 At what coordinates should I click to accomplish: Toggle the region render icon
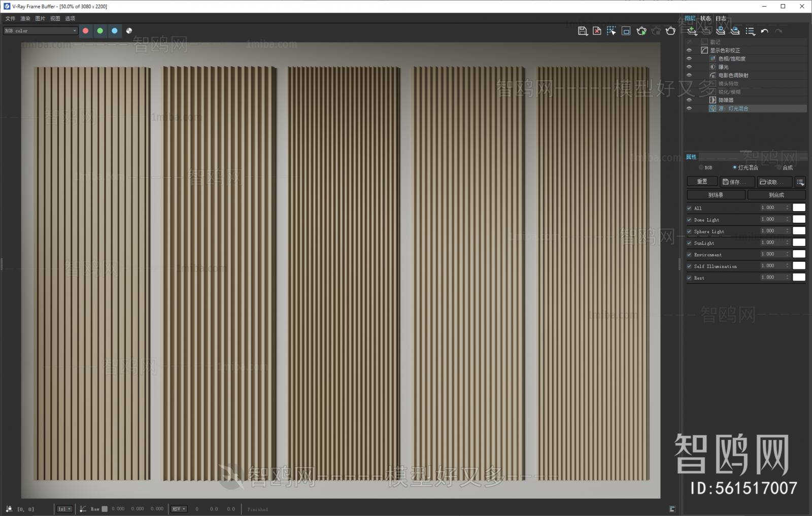[626, 31]
